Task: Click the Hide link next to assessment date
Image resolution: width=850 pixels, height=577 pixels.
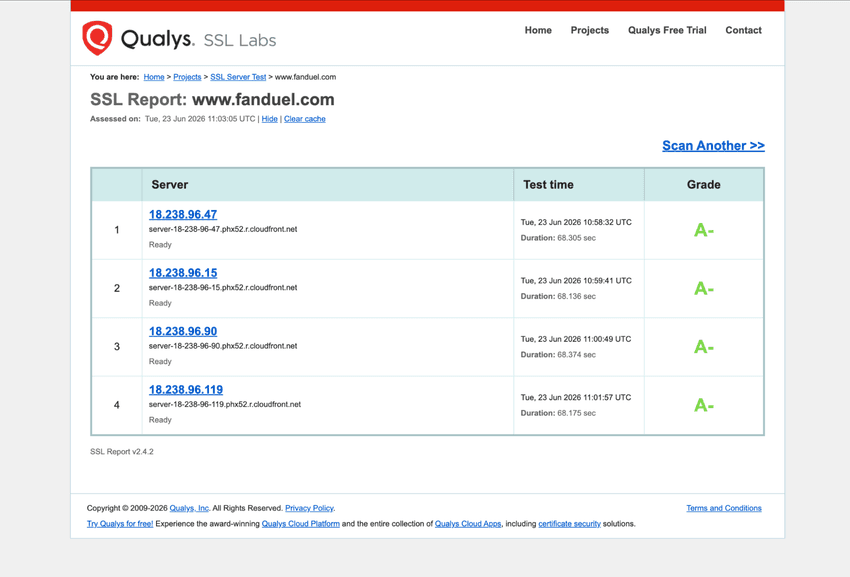Action: coord(269,119)
